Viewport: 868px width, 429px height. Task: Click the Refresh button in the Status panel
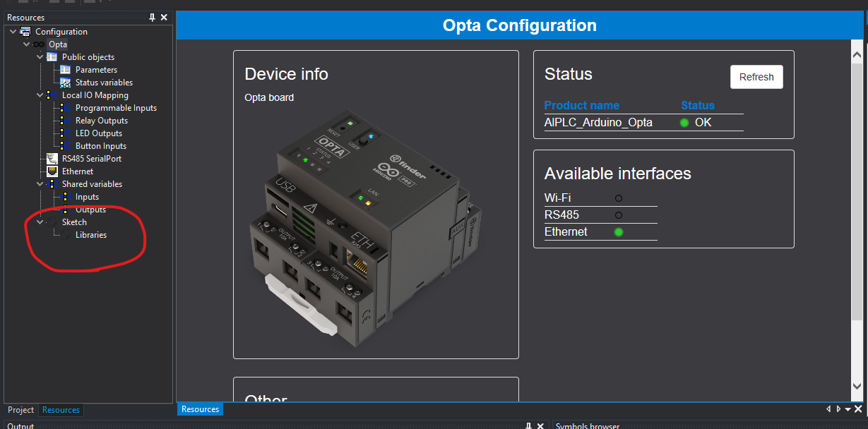point(756,77)
